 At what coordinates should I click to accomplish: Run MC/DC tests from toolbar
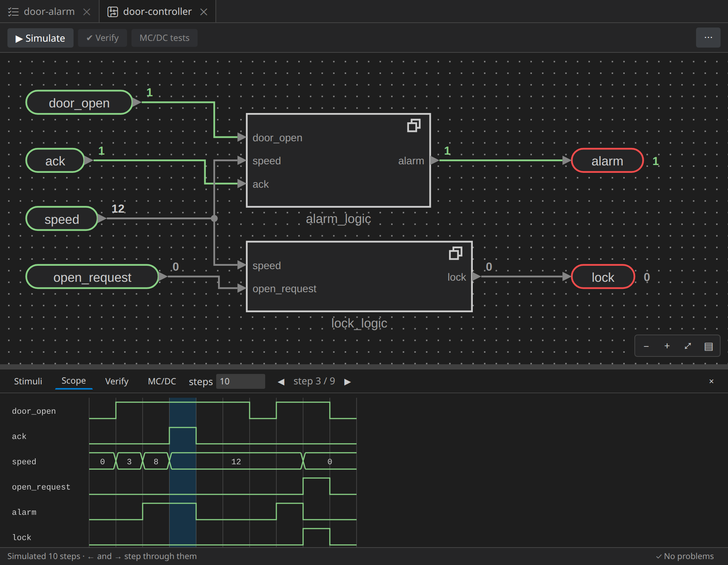pyautogui.click(x=165, y=38)
